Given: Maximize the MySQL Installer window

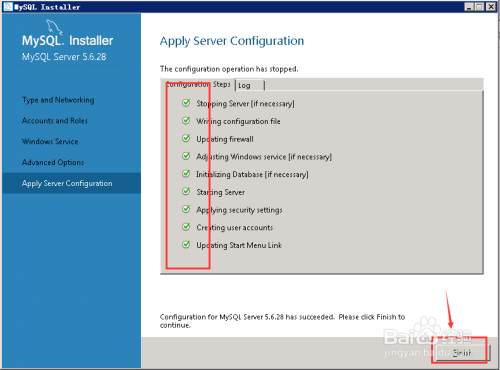Looking at the screenshot, I should pos(479,7).
